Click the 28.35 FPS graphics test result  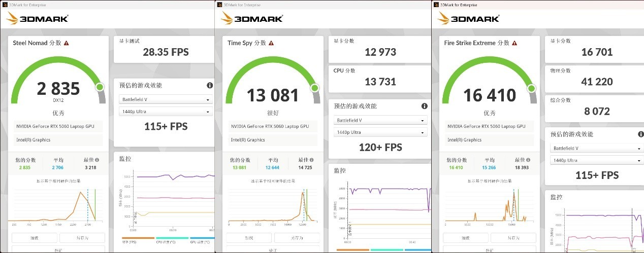166,52
